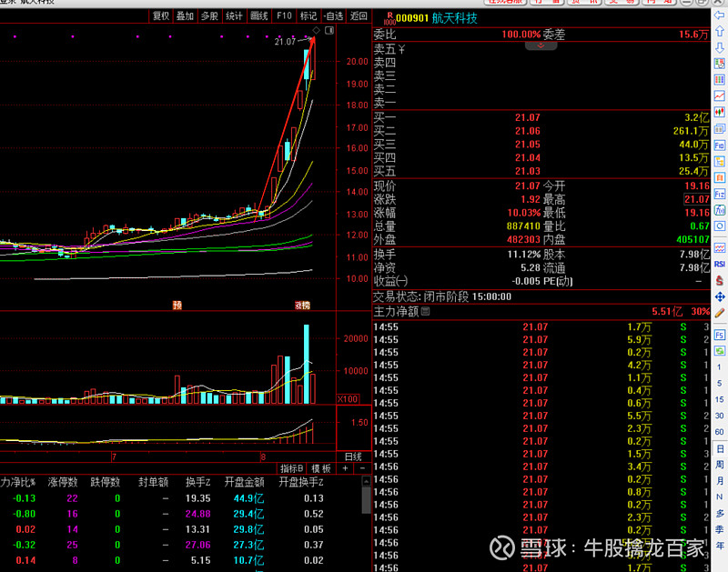Switch to 5-minute chart period

[719, 383]
